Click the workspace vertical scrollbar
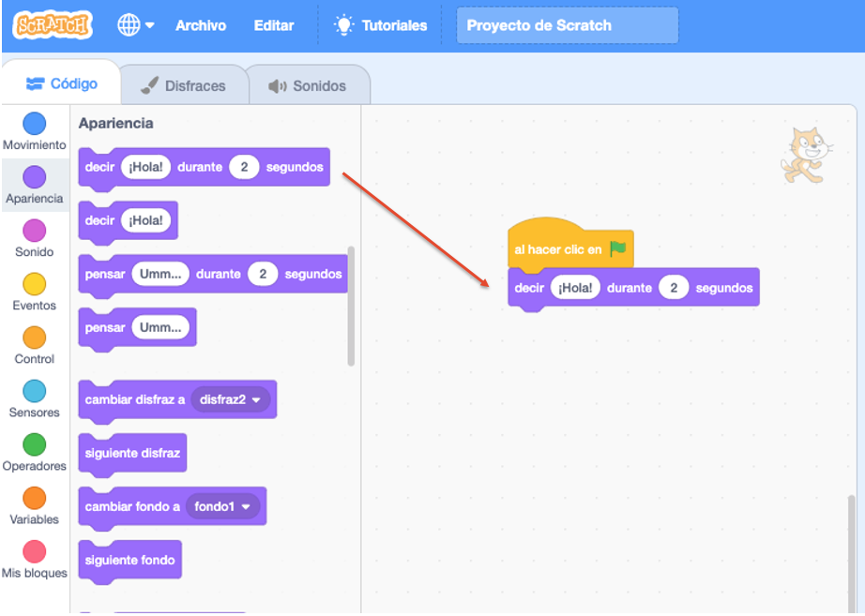The width and height of the screenshot is (865, 616). 851,553
